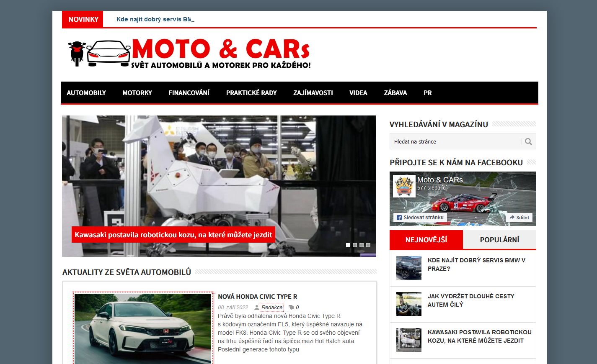Click the 0 comments count

[297, 308]
